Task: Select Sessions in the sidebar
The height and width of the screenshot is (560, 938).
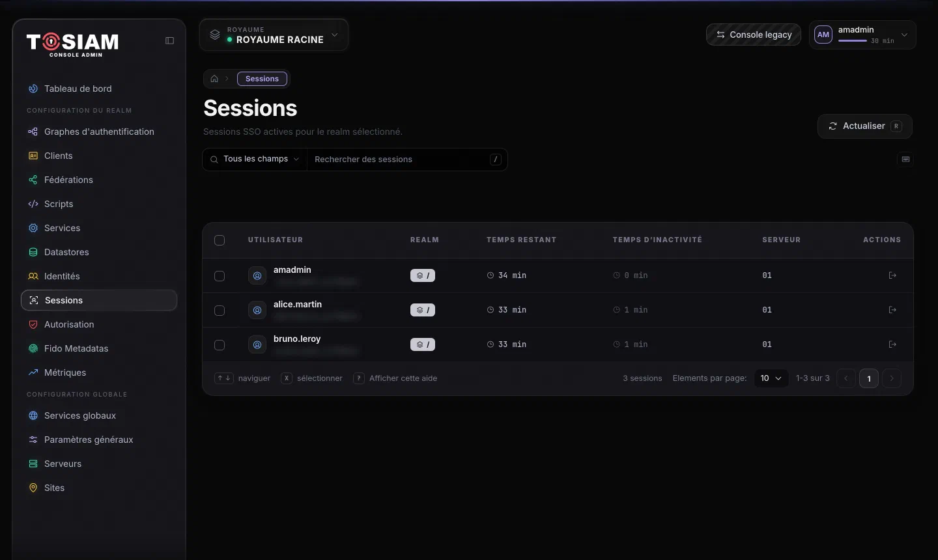Action: tap(99, 300)
